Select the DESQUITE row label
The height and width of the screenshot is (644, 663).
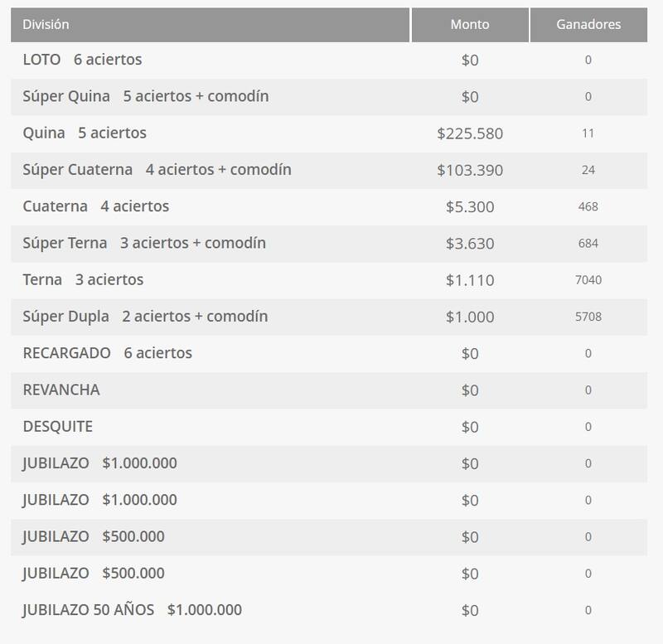pos(58,427)
